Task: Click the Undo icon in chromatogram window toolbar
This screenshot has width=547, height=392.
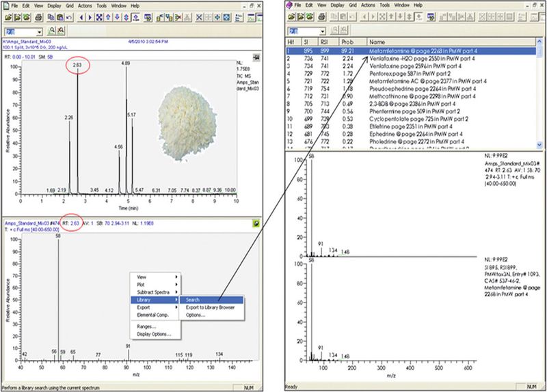Action: [x=69, y=18]
